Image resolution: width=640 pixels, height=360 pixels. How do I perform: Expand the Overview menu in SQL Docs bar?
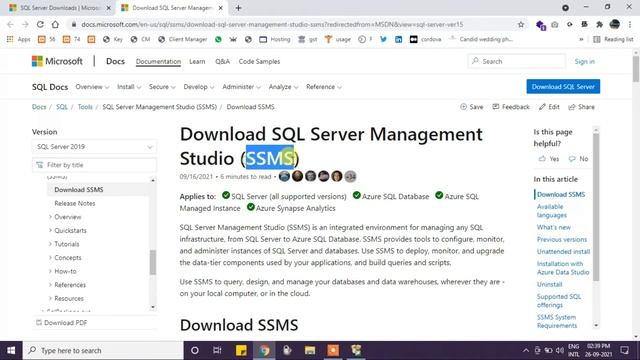click(92, 87)
